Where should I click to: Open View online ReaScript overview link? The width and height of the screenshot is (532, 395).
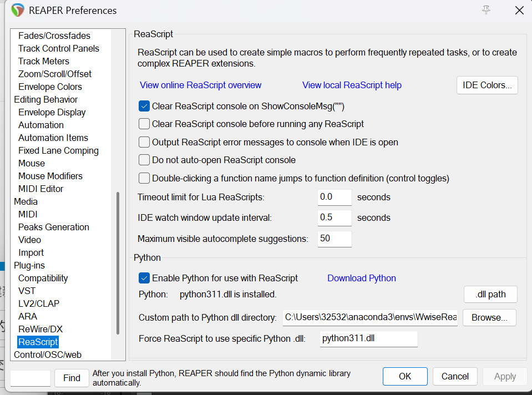200,85
